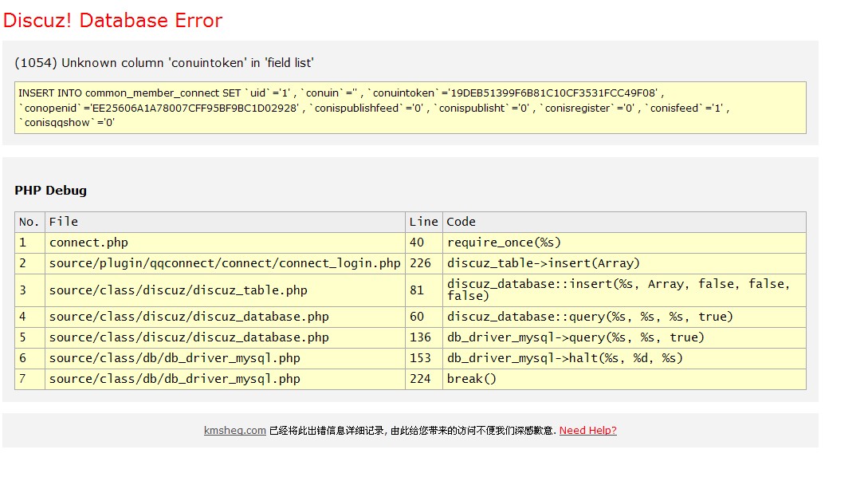The width and height of the screenshot is (868, 481).
Task: Select the connect.php file cell
Action: [88, 242]
